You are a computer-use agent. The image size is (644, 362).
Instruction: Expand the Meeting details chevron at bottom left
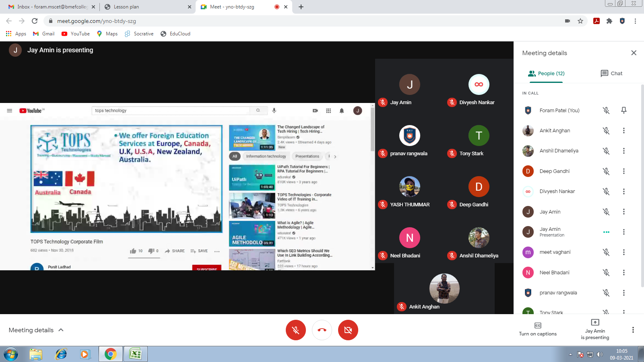coord(61,330)
